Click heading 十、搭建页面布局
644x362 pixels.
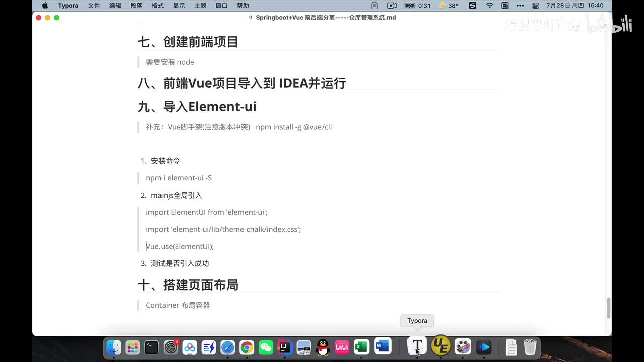click(x=188, y=285)
